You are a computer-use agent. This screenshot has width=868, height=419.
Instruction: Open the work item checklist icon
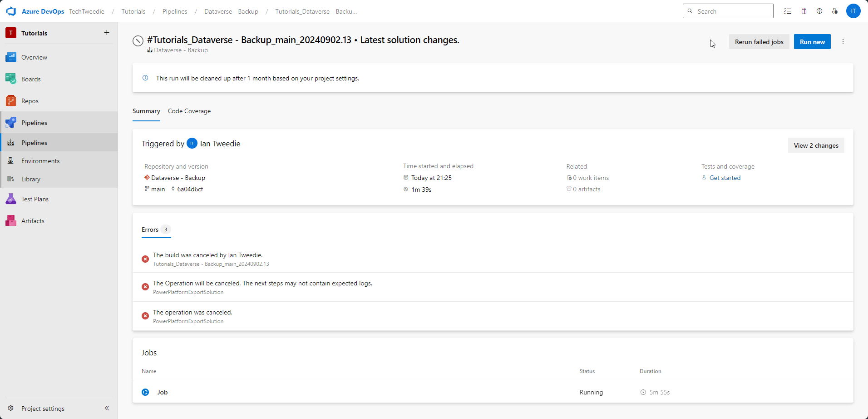(788, 11)
